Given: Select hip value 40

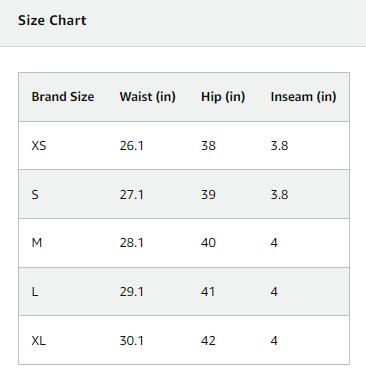Looking at the screenshot, I should click(x=208, y=243).
